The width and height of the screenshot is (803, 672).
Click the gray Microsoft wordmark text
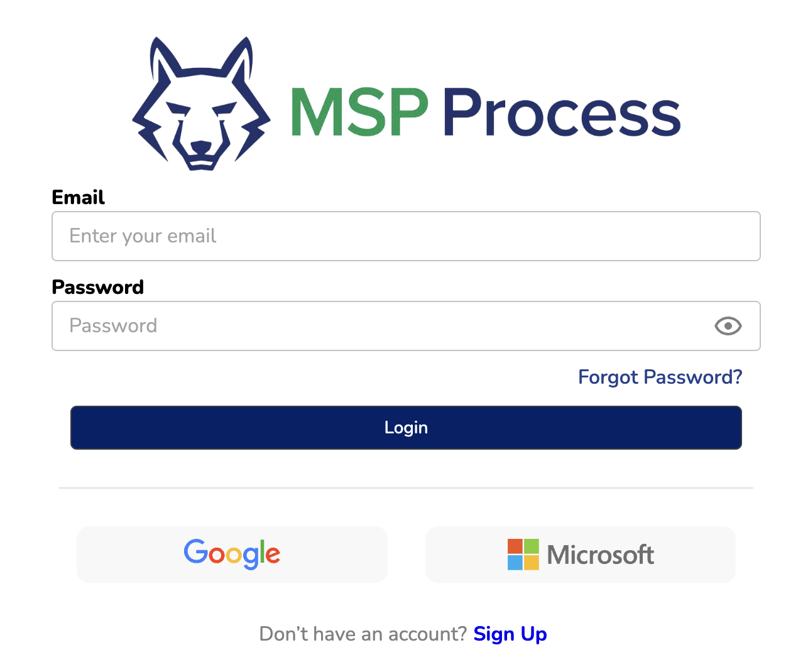pyautogui.click(x=600, y=555)
